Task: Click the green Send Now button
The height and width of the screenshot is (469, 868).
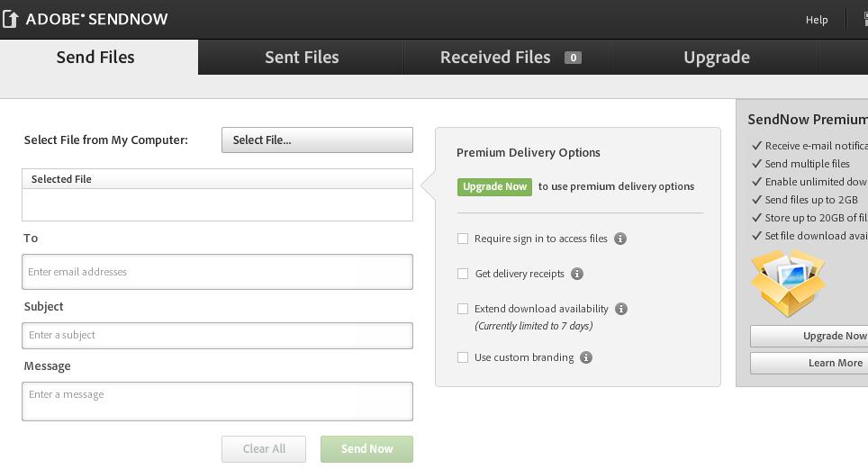Action: (366, 449)
